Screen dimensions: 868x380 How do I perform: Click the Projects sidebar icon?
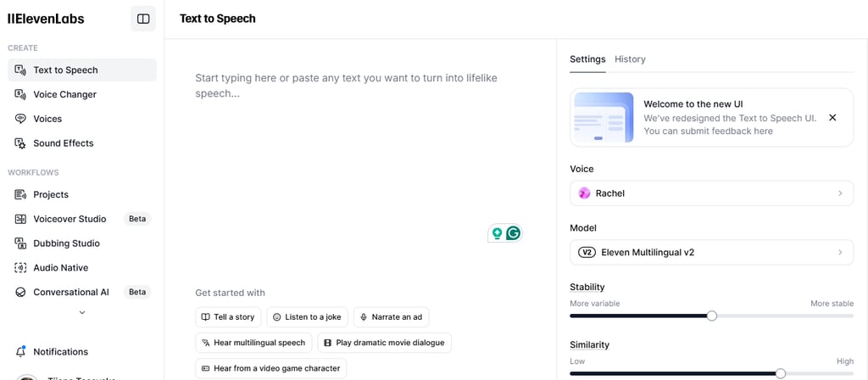[20, 194]
